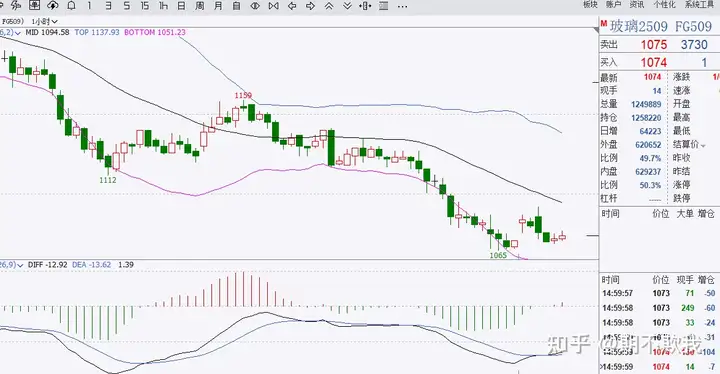This screenshot has width=720, height=374.
Task: Open the 1小时 period dropdown
Action: tap(45, 22)
